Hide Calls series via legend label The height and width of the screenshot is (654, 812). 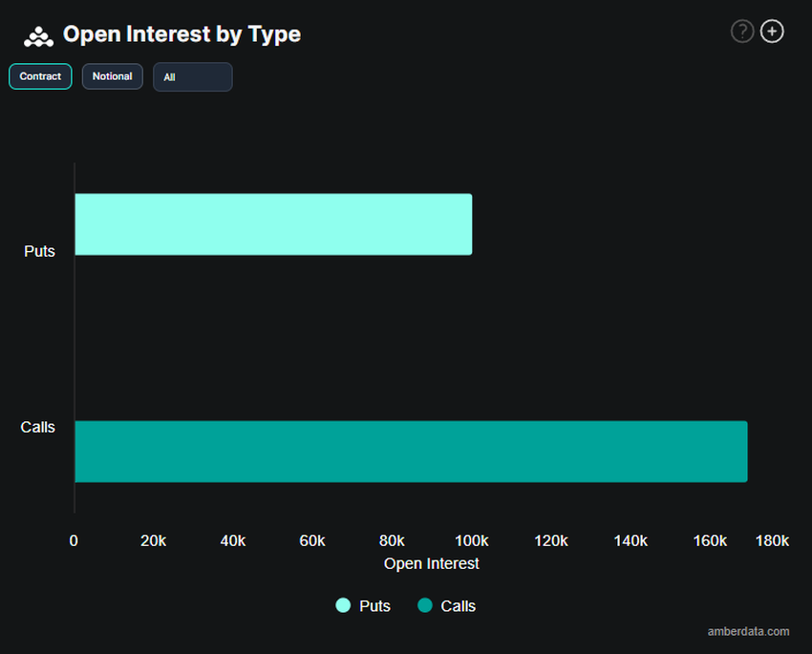pos(458,606)
